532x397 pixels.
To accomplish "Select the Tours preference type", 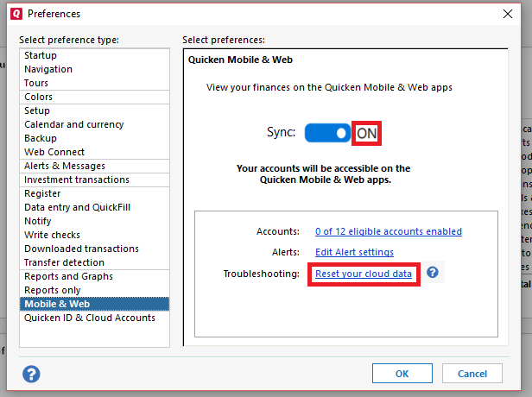I will pos(94,83).
